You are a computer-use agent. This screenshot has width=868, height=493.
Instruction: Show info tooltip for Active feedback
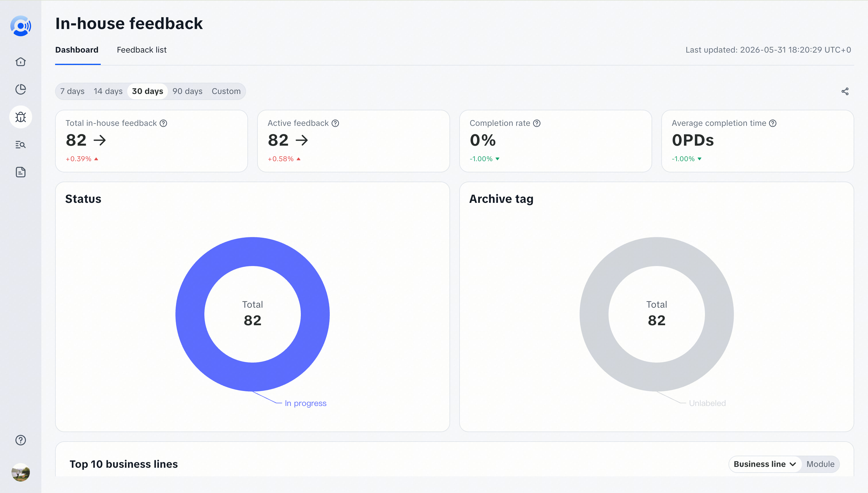pyautogui.click(x=335, y=123)
